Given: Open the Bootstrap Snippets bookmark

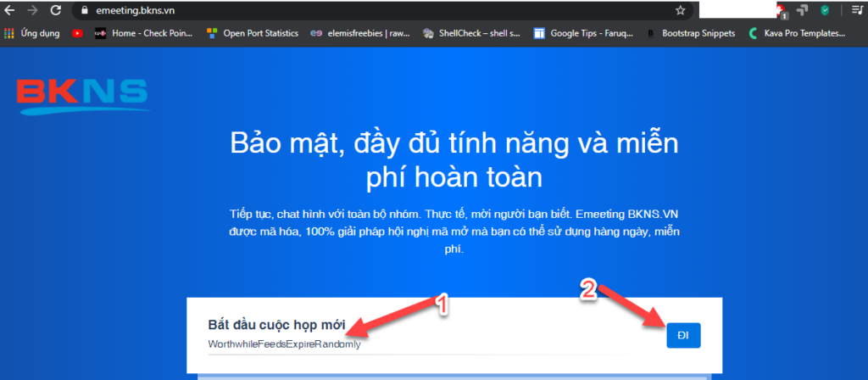Looking at the screenshot, I should click(x=692, y=34).
